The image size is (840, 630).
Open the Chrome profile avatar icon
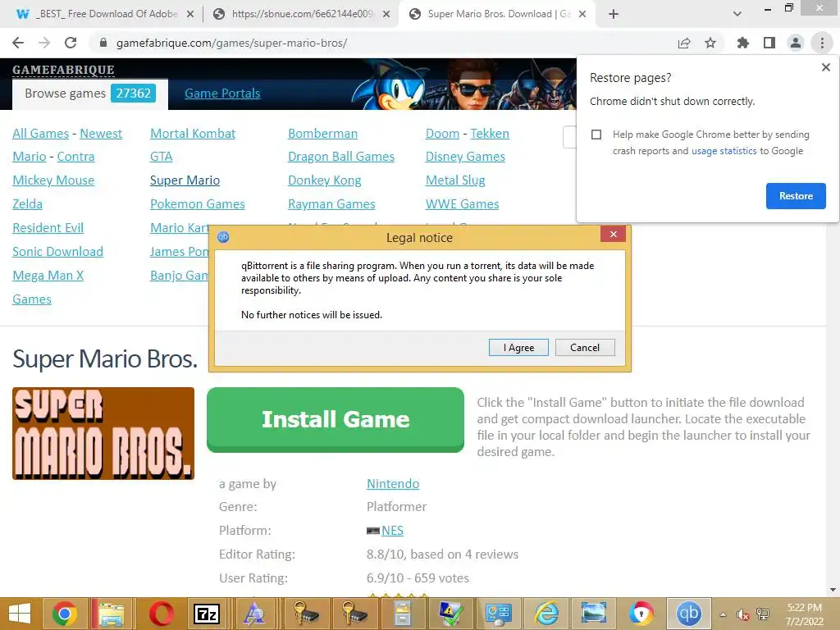(x=796, y=43)
